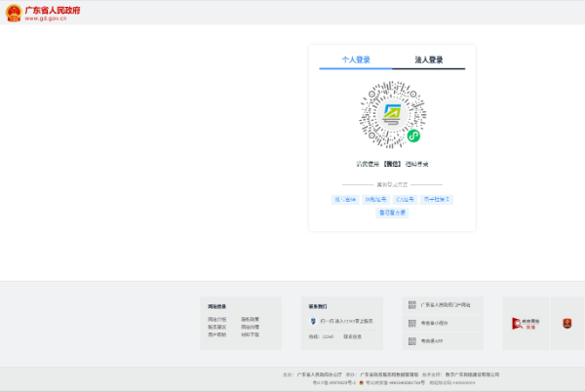Click the login option button in the second row
Screen dimensions: 585x392
(392, 212)
